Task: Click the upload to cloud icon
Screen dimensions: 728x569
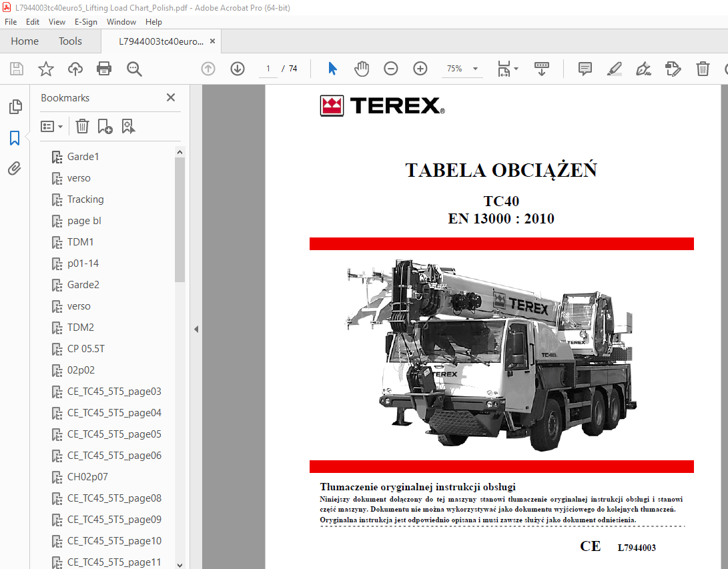Action: (75, 69)
